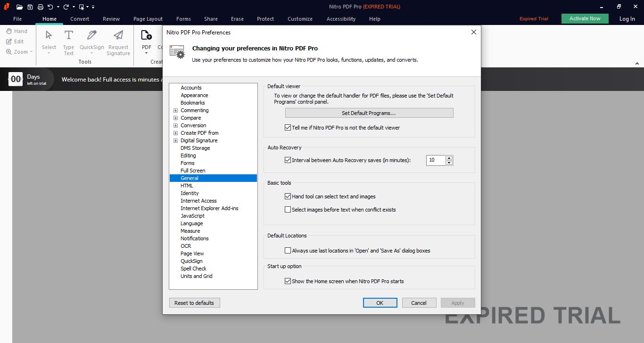Choose the Type Text tool

pos(68,43)
